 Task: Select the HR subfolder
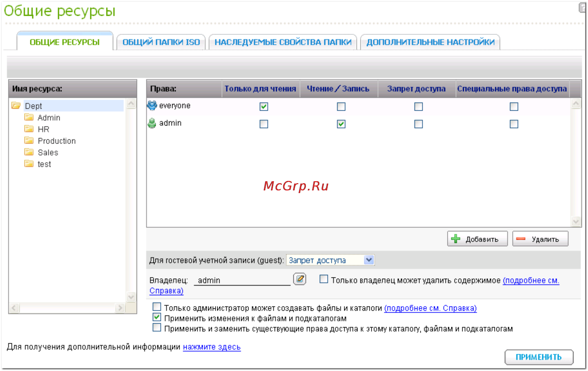[43, 129]
